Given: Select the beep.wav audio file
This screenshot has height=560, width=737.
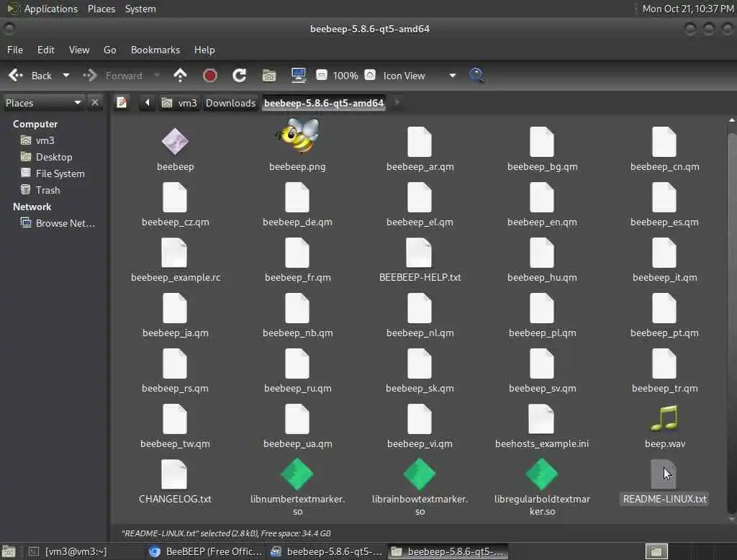Looking at the screenshot, I should [x=664, y=418].
